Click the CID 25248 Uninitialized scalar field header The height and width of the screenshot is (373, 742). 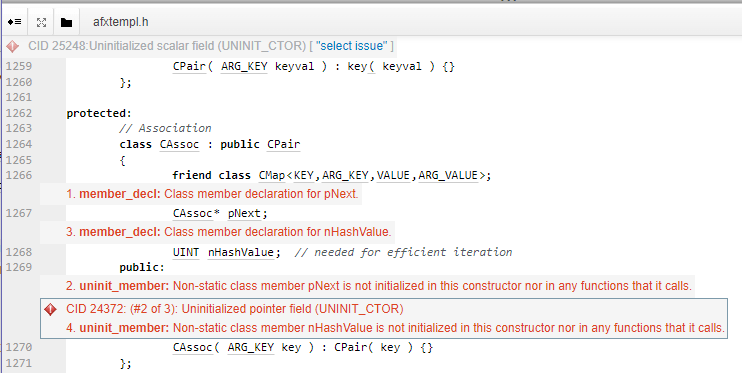pos(167,46)
